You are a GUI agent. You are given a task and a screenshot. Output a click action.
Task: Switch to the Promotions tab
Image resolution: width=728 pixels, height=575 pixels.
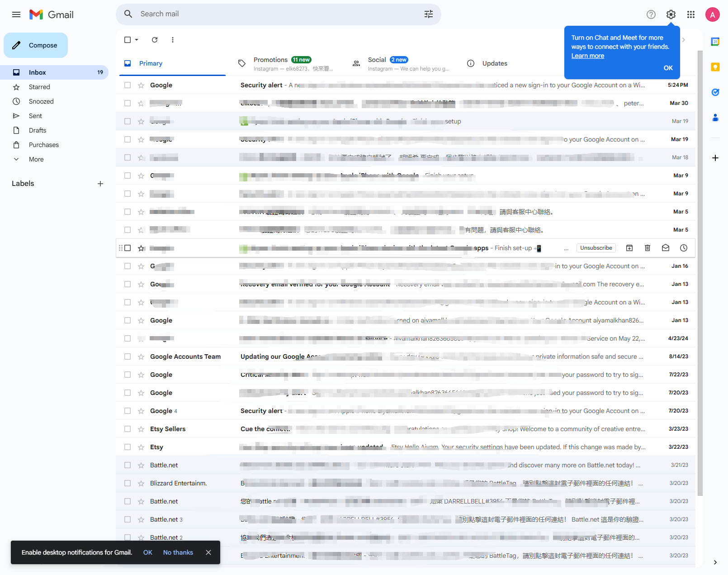pos(287,63)
